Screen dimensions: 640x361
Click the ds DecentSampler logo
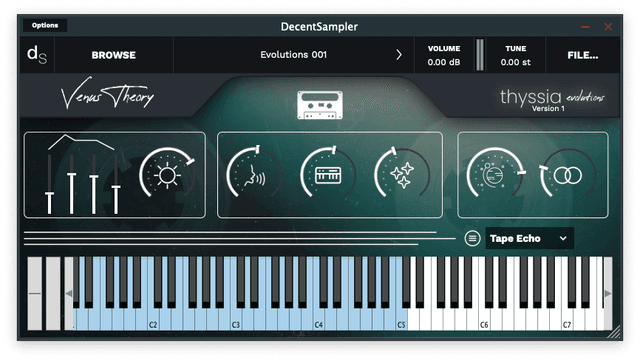tap(37, 55)
